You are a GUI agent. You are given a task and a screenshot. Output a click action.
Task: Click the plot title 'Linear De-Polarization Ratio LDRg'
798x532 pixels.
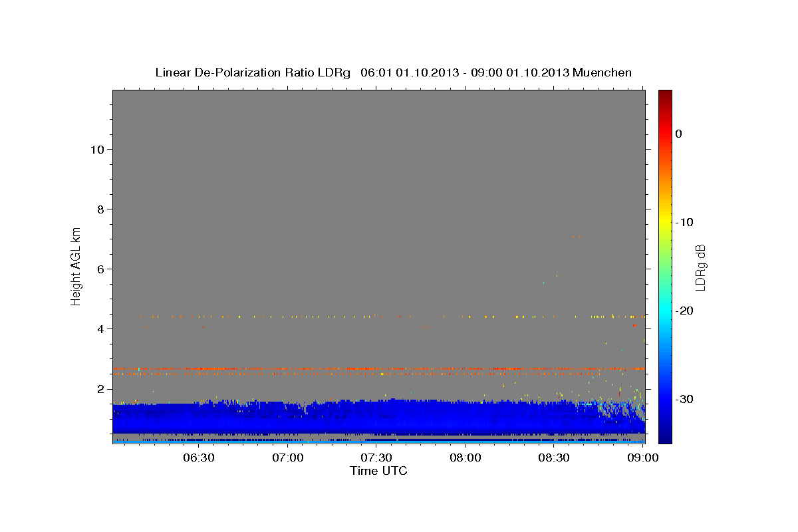point(253,72)
